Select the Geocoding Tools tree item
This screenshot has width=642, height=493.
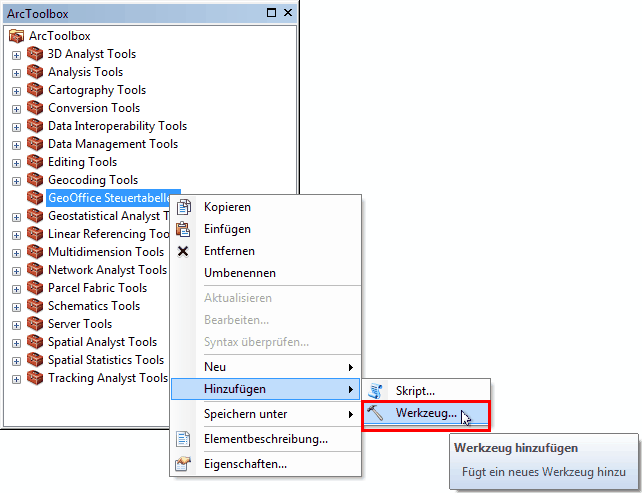point(93,180)
